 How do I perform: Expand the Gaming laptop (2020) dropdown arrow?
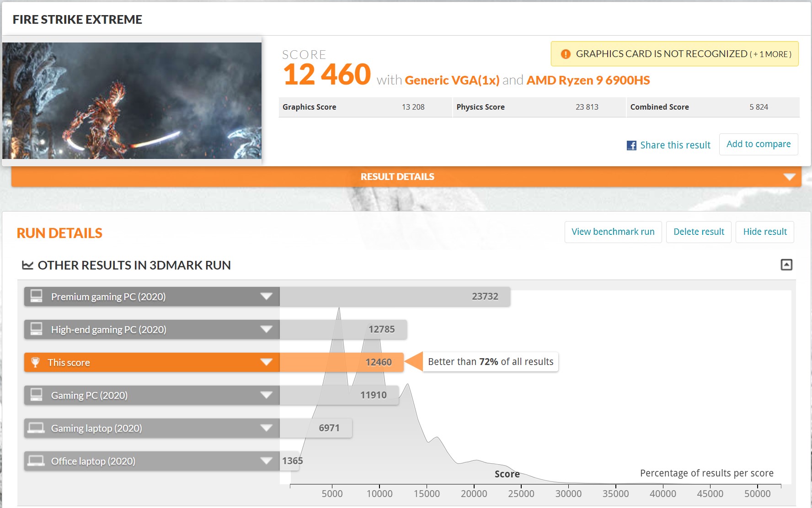click(x=266, y=428)
